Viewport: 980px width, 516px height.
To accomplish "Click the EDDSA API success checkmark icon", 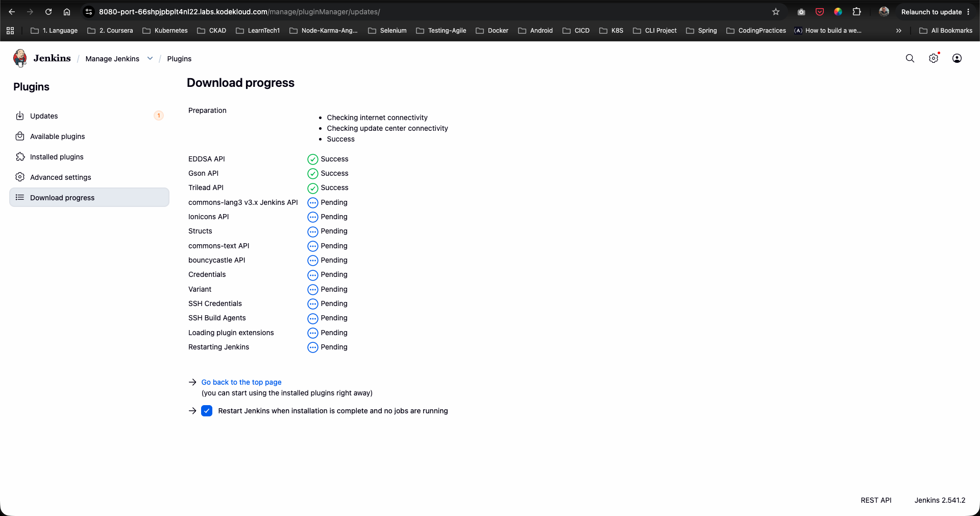I will coord(313,159).
